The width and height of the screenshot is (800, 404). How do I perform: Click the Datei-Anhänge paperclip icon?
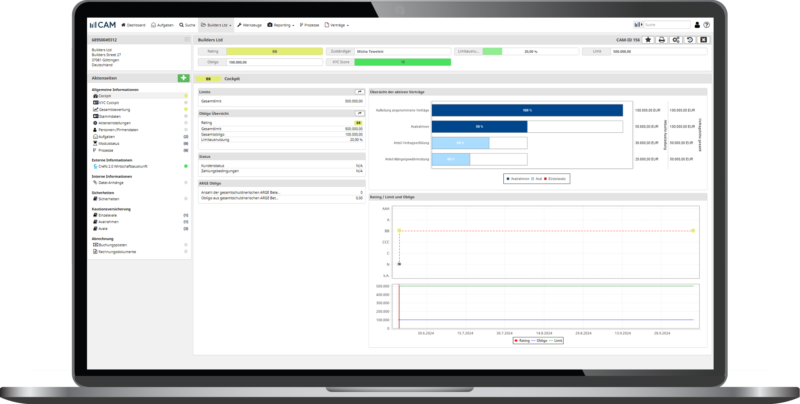coord(95,183)
